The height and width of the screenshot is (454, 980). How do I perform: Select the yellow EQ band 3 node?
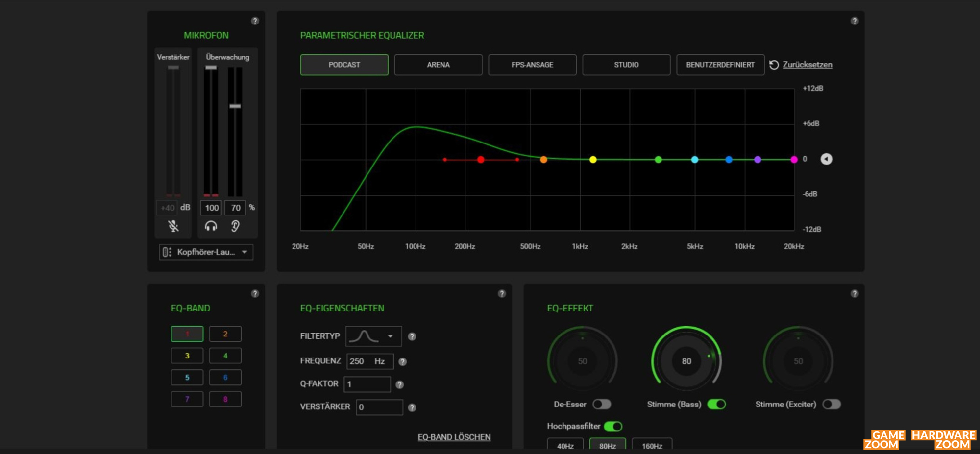(593, 160)
